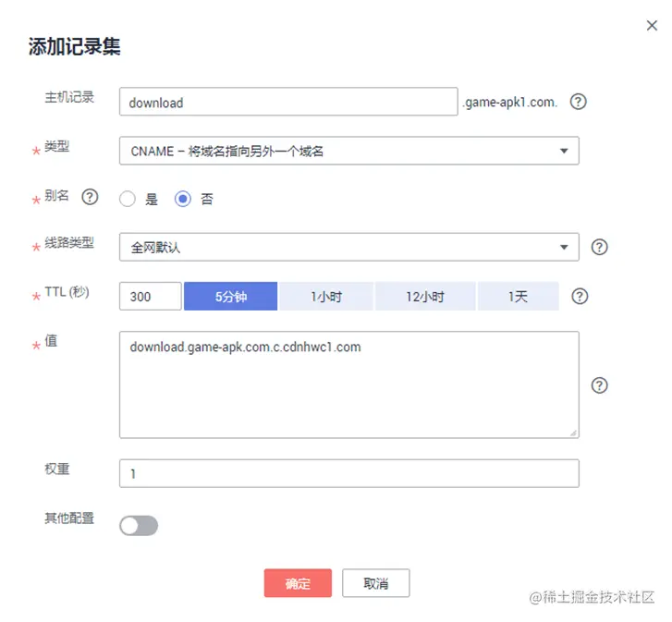Open help icon beside 值 textarea
This screenshot has width=672, height=622.
[x=599, y=385]
